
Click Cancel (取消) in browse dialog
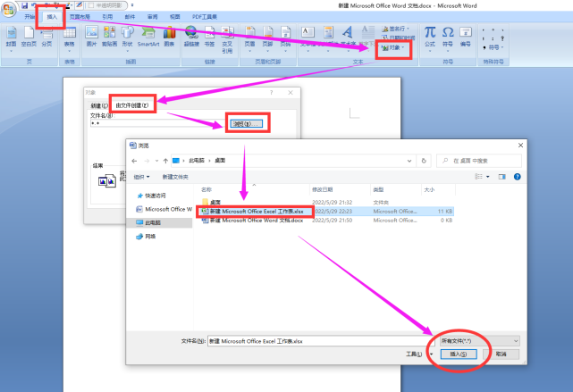point(501,354)
